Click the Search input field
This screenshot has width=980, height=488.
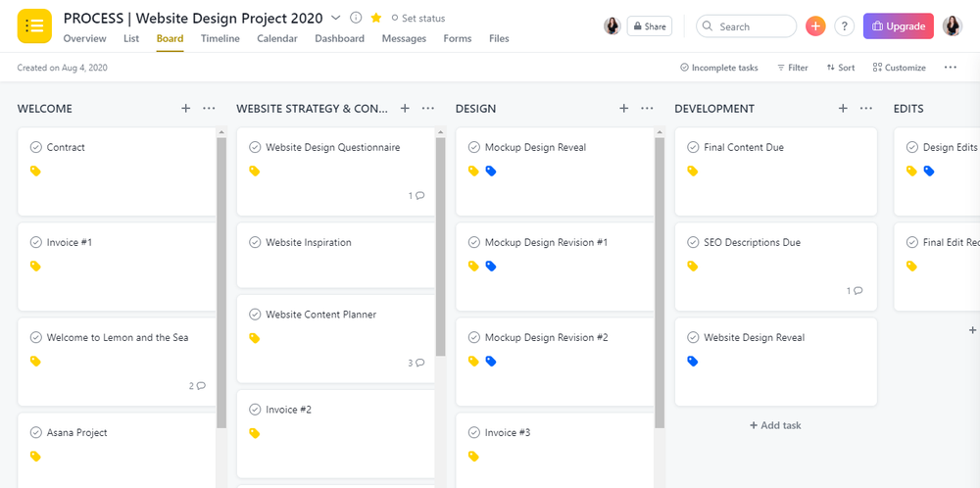click(746, 26)
